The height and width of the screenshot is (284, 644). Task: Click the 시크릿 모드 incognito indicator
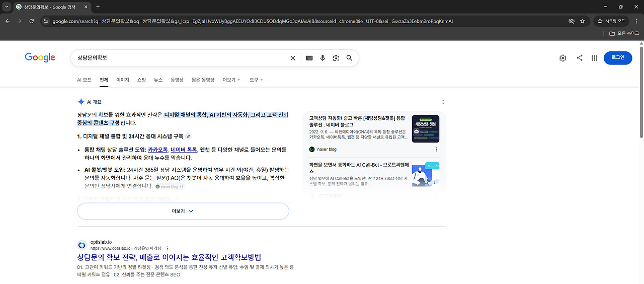[611, 21]
